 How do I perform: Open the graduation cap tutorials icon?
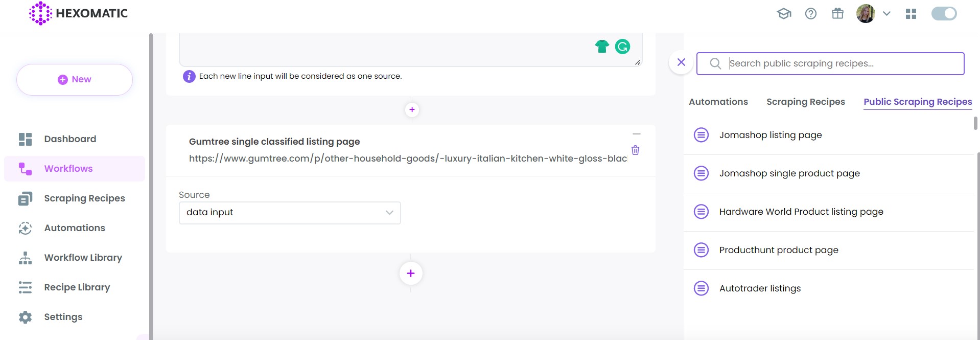click(784, 14)
